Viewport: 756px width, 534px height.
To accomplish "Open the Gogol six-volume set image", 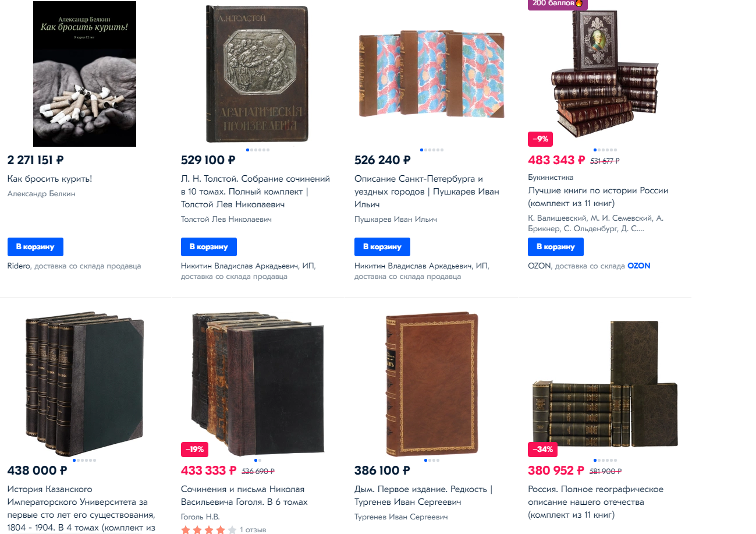I will coord(258,383).
